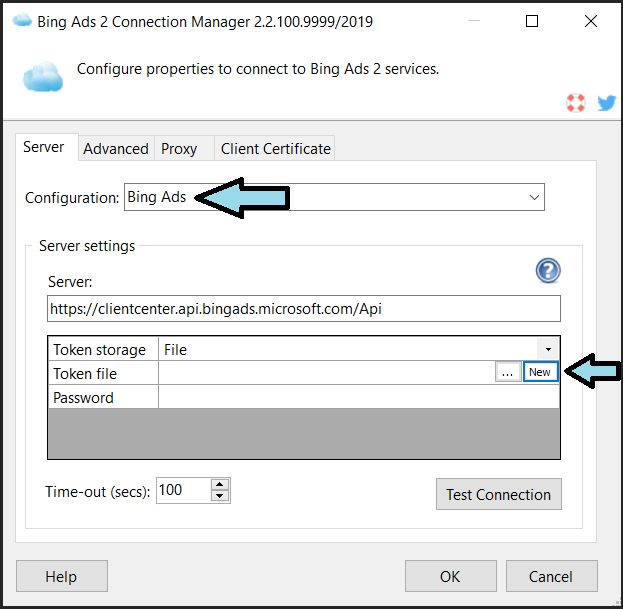The image size is (623, 609).
Task: Increase time-out with up arrow
Action: tap(219, 485)
